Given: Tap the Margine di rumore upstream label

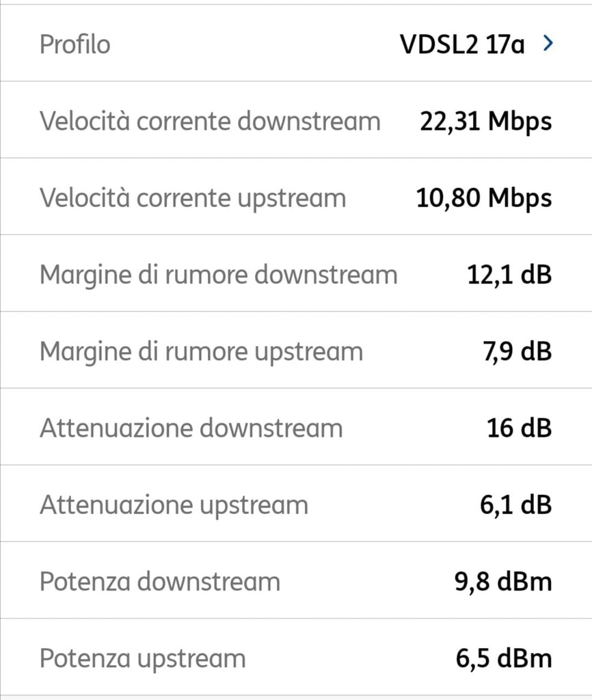Looking at the screenshot, I should click(201, 351).
